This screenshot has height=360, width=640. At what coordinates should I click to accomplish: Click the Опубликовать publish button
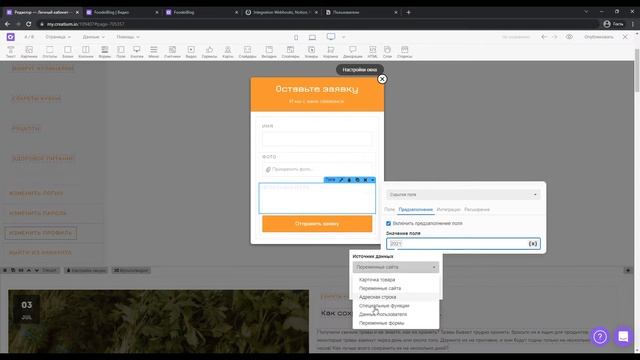599,37
